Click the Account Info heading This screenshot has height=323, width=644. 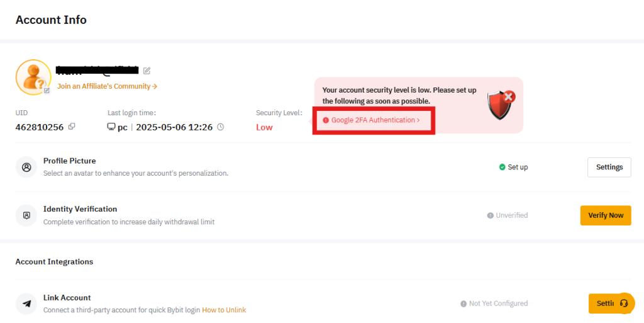pyautogui.click(x=51, y=20)
